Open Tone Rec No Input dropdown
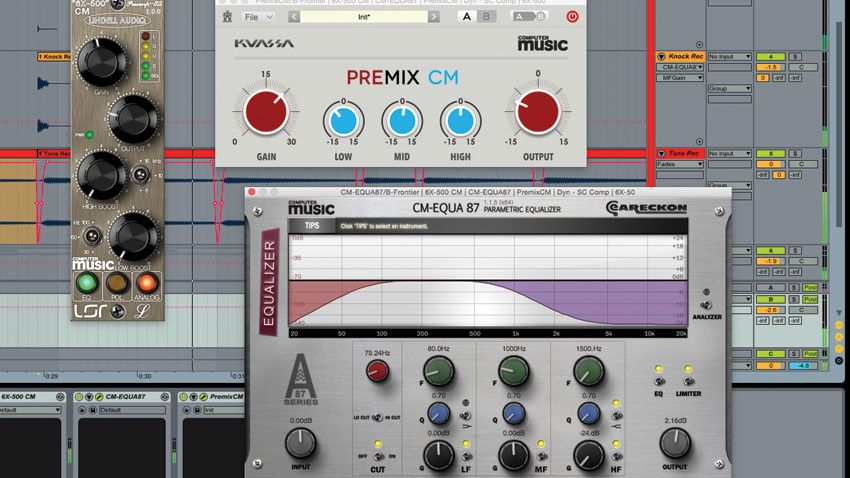850x478 pixels. [730, 154]
